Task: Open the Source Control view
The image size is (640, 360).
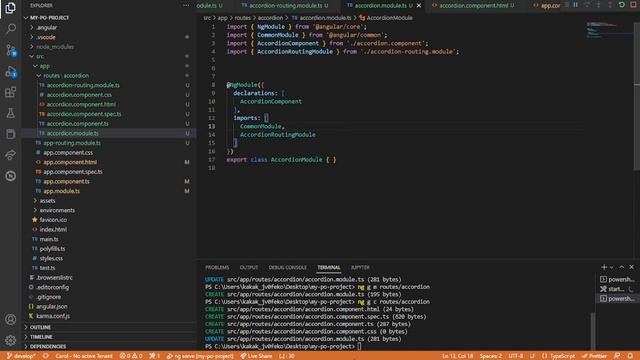Action: click(11, 50)
